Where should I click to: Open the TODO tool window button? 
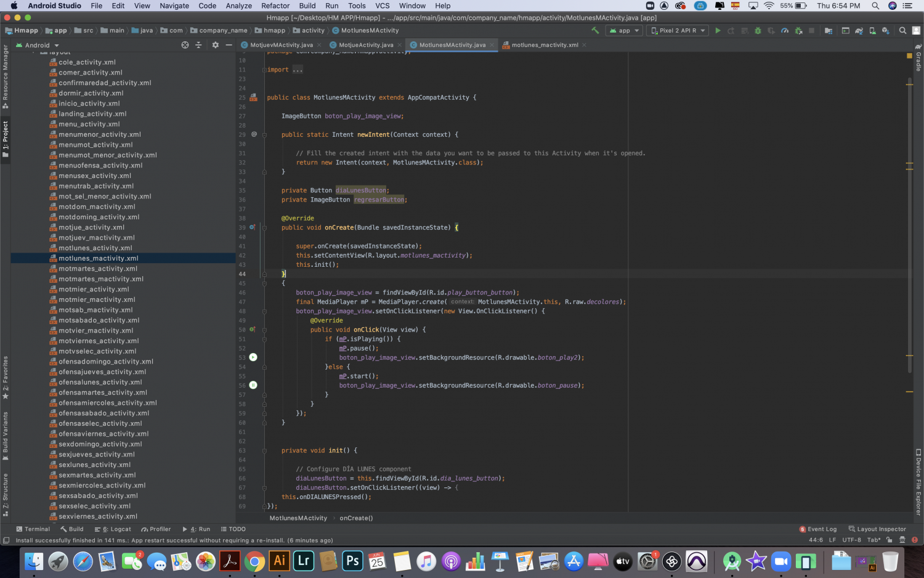pyautogui.click(x=233, y=529)
